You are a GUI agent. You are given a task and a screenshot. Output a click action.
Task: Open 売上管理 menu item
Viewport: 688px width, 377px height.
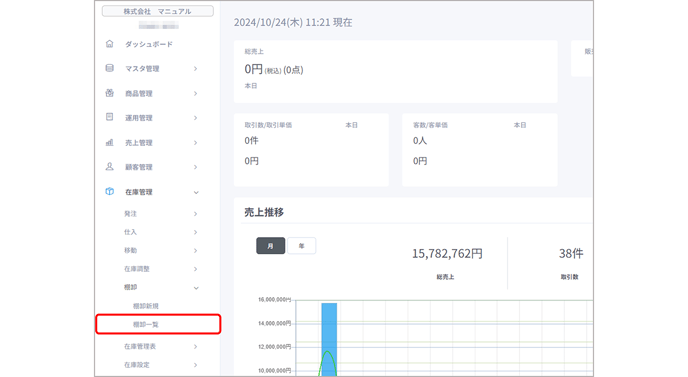point(139,143)
